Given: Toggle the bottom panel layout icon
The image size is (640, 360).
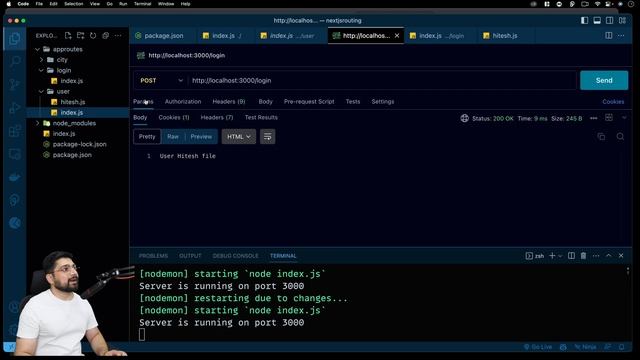Looking at the screenshot, I should coord(597,20).
